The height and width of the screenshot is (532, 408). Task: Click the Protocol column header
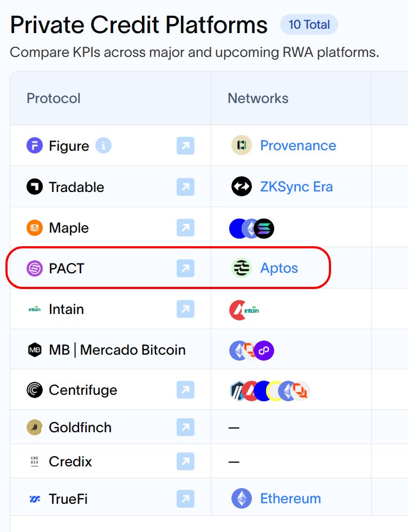tap(54, 98)
